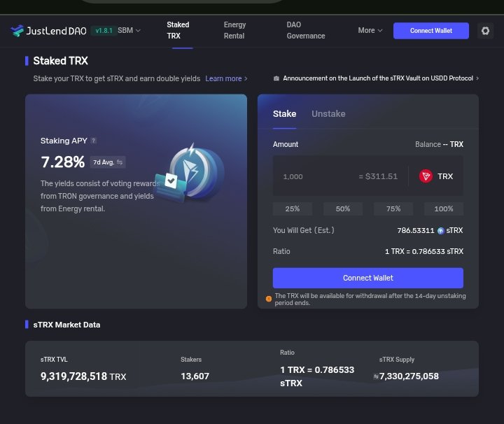Switch to the Unstake tab
The width and height of the screenshot is (504, 424).
(328, 114)
